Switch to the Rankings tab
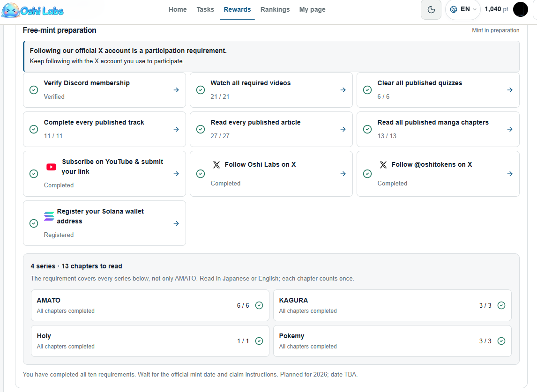537x392 pixels. pos(275,9)
